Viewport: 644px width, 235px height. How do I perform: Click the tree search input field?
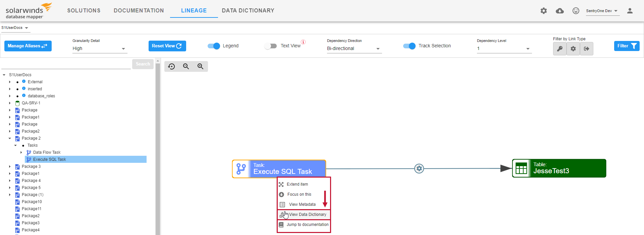[66, 64]
